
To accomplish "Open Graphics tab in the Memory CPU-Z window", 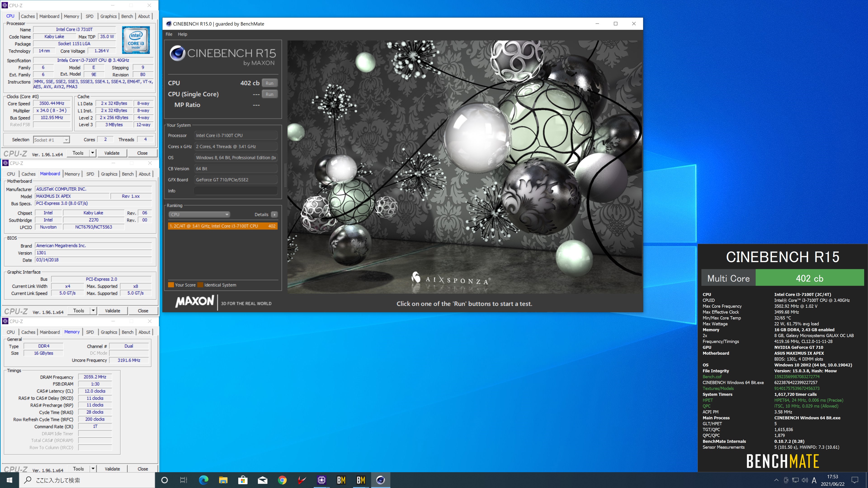I will 109,332.
